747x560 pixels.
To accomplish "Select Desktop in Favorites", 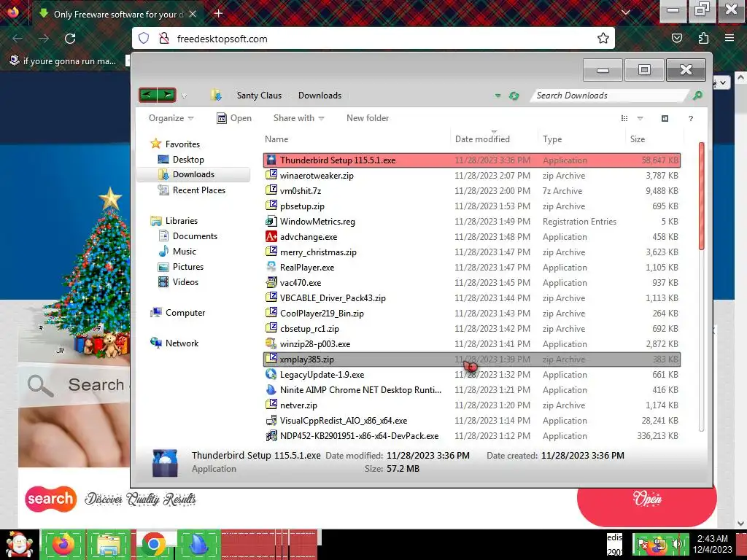I will (x=188, y=160).
